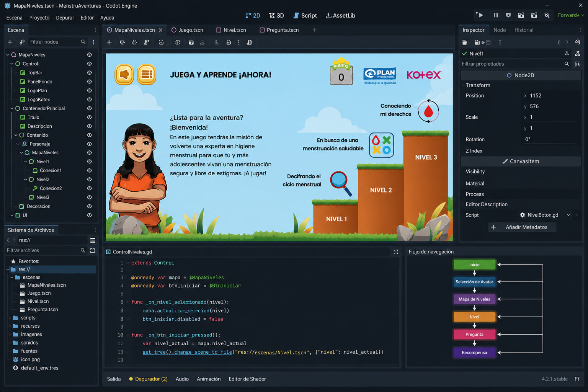This screenshot has height=392, width=588.
Task: Expand the scripts folder in file system
Action: coord(10,318)
